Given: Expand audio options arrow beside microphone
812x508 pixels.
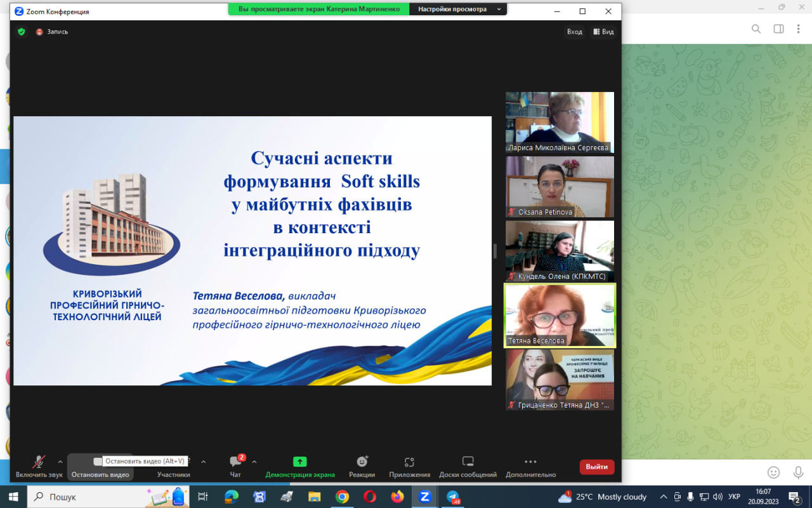Looking at the screenshot, I should [60, 462].
